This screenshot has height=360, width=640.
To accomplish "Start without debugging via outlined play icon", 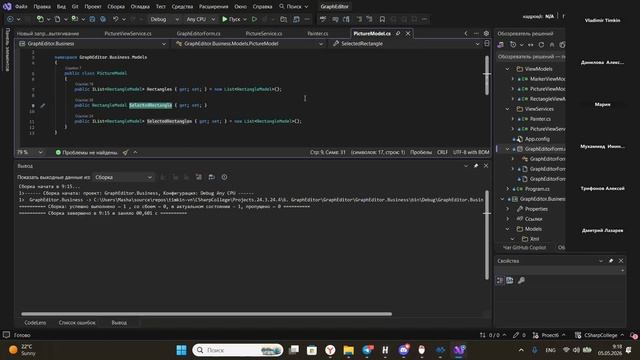I will tap(254, 19).
